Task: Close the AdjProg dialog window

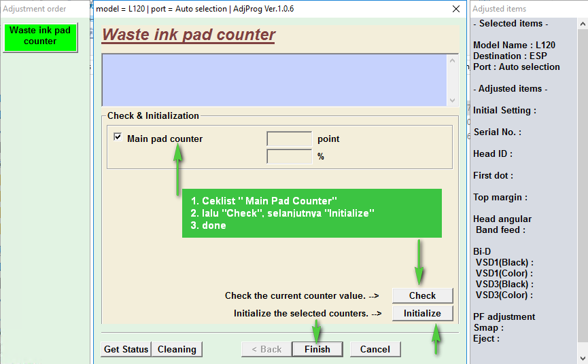Action: (x=456, y=9)
